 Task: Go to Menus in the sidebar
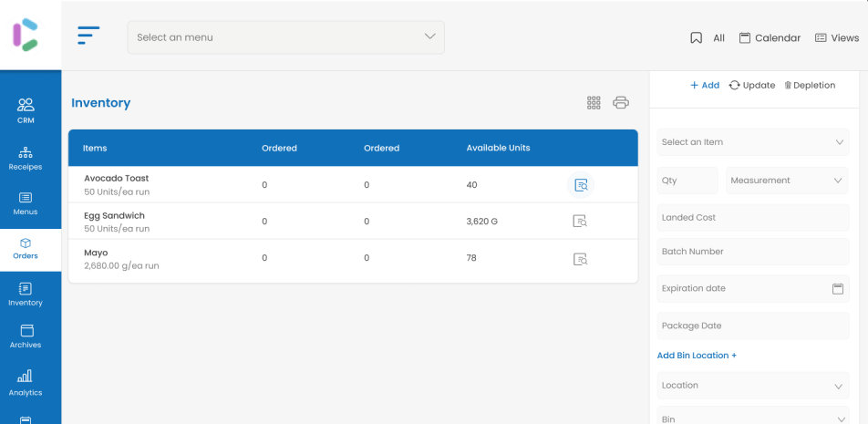click(26, 203)
